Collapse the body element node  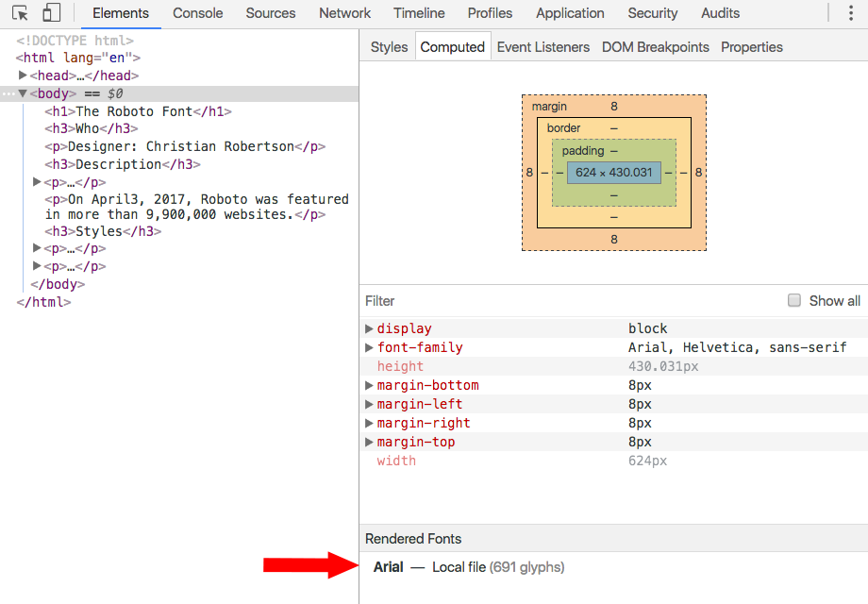(x=23, y=93)
